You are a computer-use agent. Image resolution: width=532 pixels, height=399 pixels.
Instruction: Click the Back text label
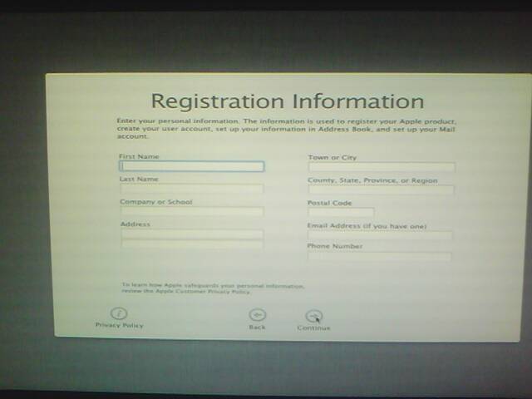pos(258,327)
